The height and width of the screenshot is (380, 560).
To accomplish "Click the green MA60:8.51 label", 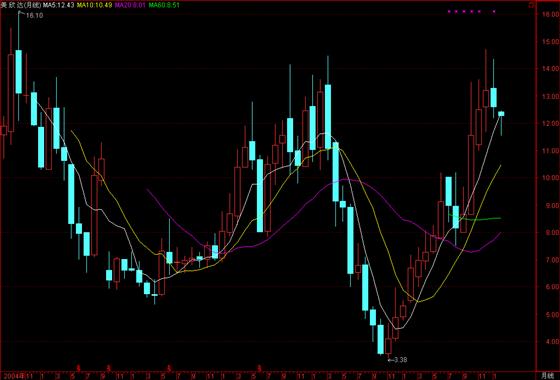I will click(164, 5).
